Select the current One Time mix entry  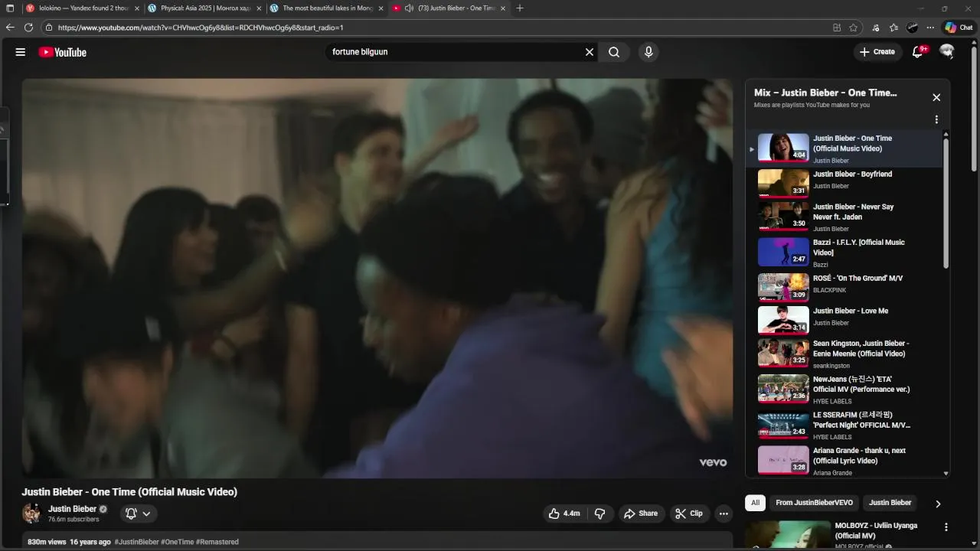point(844,148)
